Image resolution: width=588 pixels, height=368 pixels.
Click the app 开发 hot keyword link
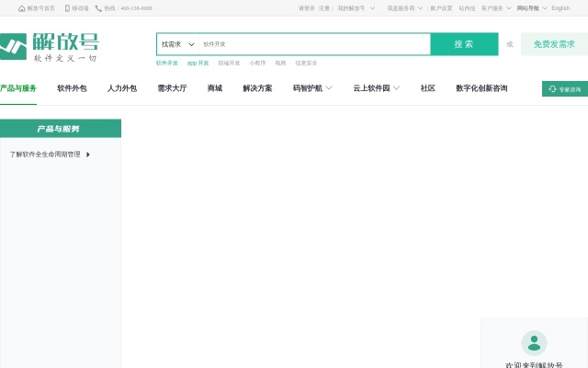click(x=198, y=63)
